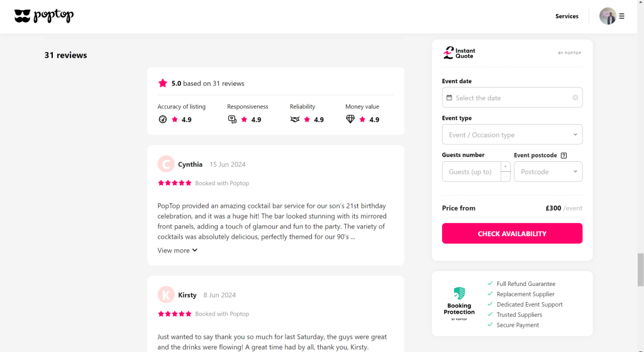This screenshot has height=352, width=644.
Task: Click Kirsty's reviewer avatar
Action: pyautogui.click(x=166, y=295)
